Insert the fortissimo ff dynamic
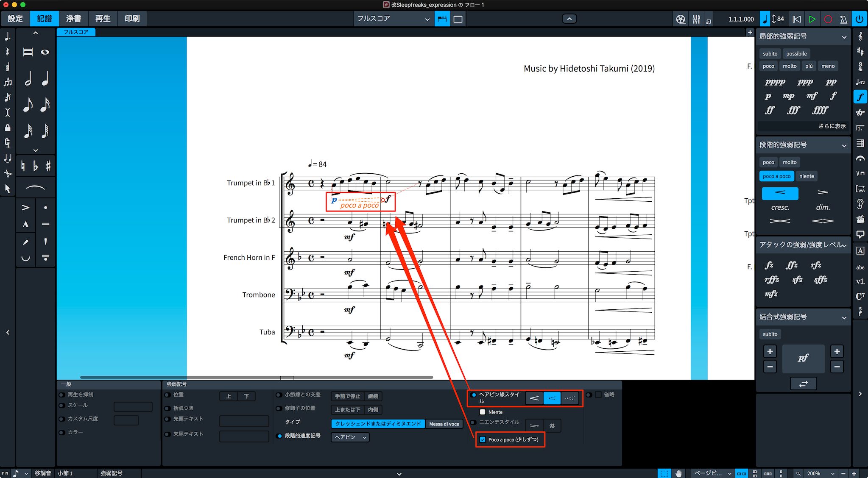868x478 pixels. tap(770, 110)
